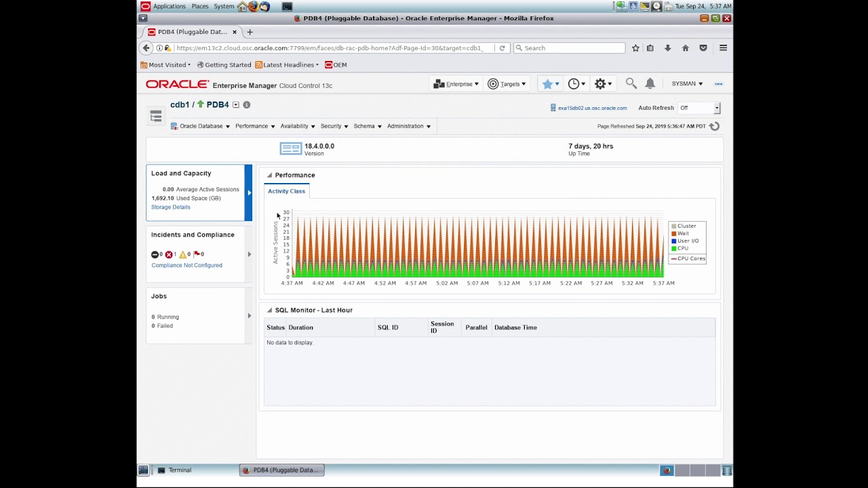Open the GNOME Places menu
Image resolution: width=868 pixels, height=488 pixels.
coord(200,6)
